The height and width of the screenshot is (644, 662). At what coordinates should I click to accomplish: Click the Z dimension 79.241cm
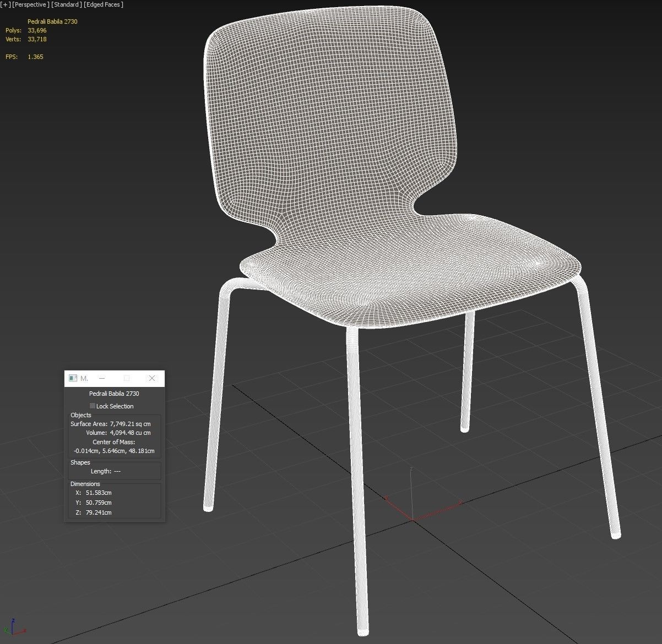tap(99, 512)
